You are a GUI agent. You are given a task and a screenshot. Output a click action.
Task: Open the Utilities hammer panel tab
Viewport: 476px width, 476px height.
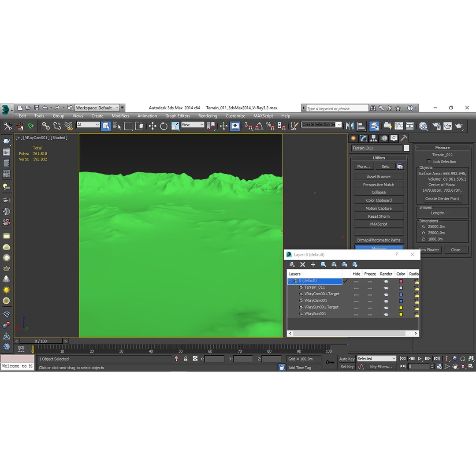tap(404, 138)
